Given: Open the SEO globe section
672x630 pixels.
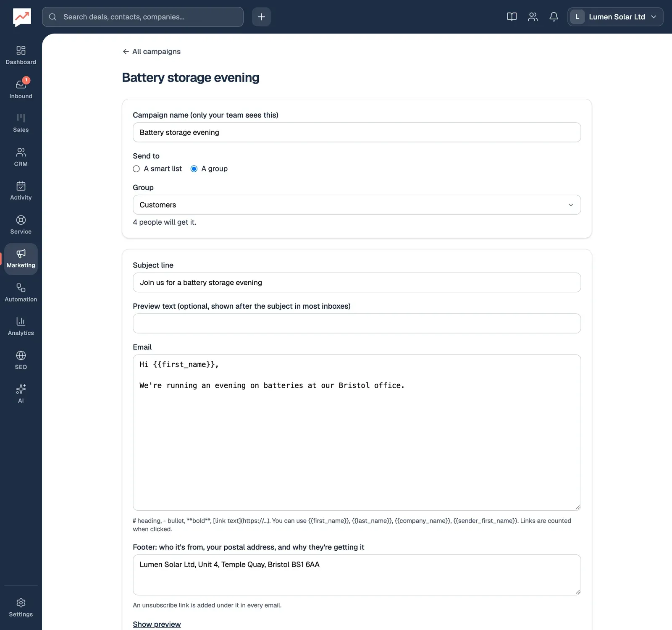Looking at the screenshot, I should [21, 360].
